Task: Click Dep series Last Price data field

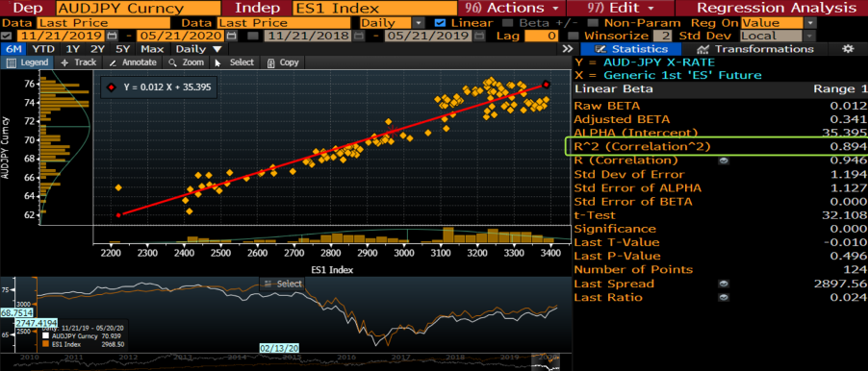Action: point(104,23)
